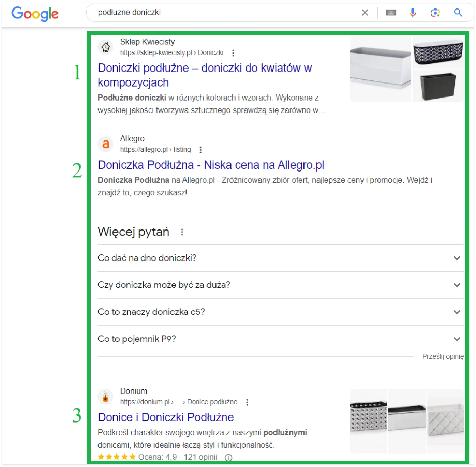476x467 pixels.
Task: Open the Donice i Doniczki Podłużne link
Action: click(166, 417)
